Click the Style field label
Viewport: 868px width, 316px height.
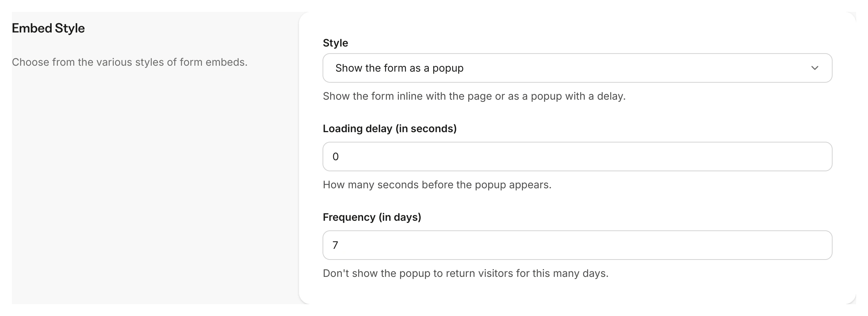[335, 43]
